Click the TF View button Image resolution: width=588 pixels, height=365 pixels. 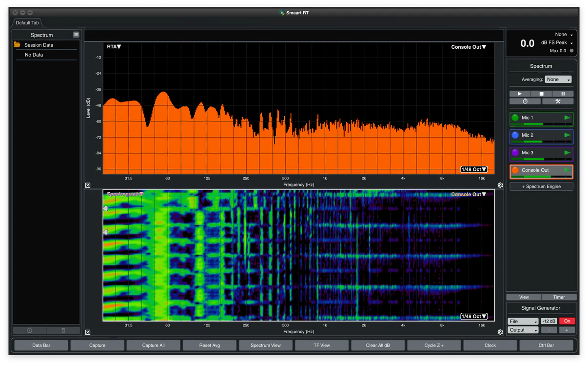pos(322,345)
